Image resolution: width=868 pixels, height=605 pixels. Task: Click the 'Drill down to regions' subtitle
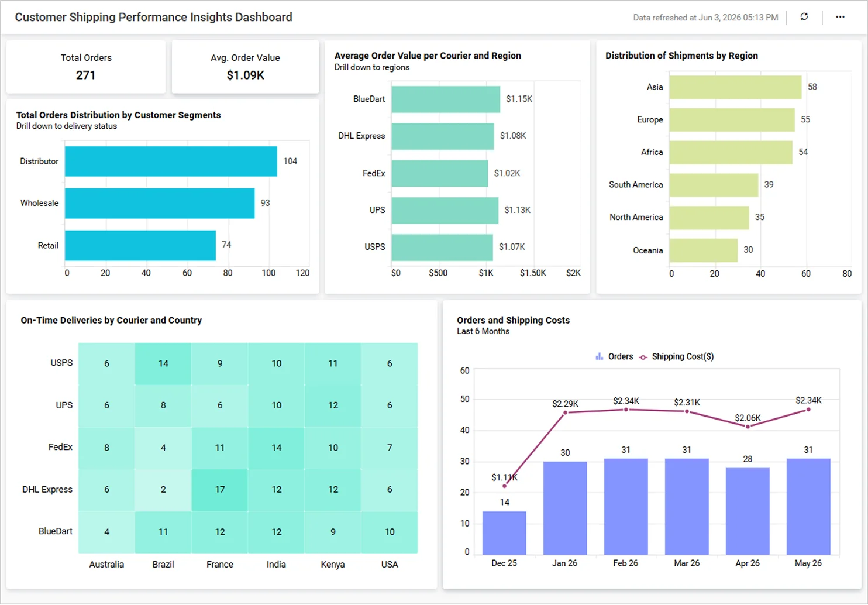372,67
